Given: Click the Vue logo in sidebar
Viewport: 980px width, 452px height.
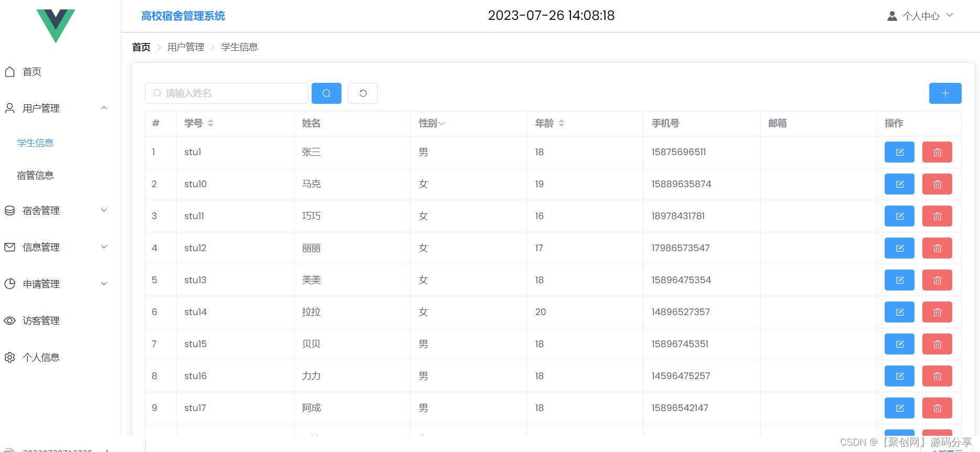Looking at the screenshot, I should click(x=56, y=25).
